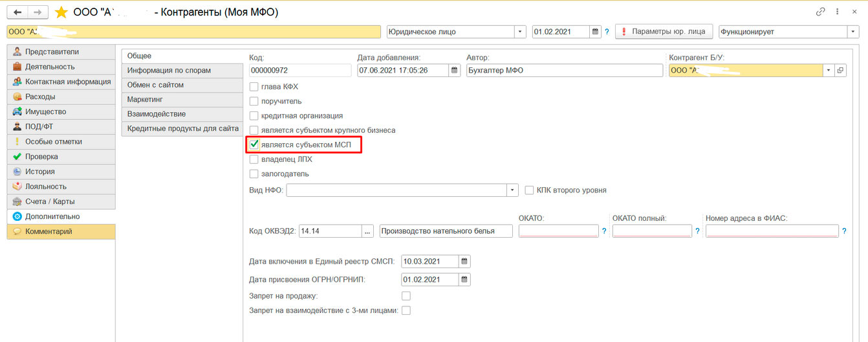The height and width of the screenshot is (342, 868).
Task: Click the ОКАТО полный input field
Action: (653, 231)
